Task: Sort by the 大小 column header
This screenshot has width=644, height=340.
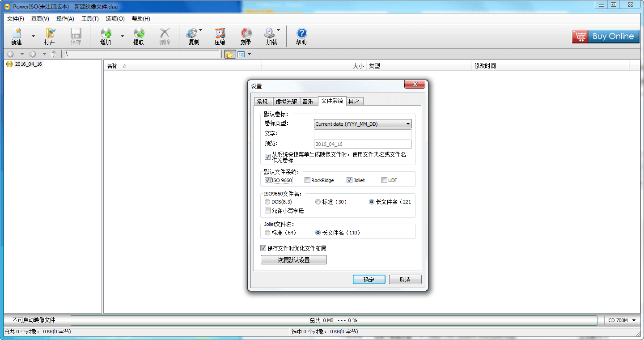Action: (x=314, y=66)
